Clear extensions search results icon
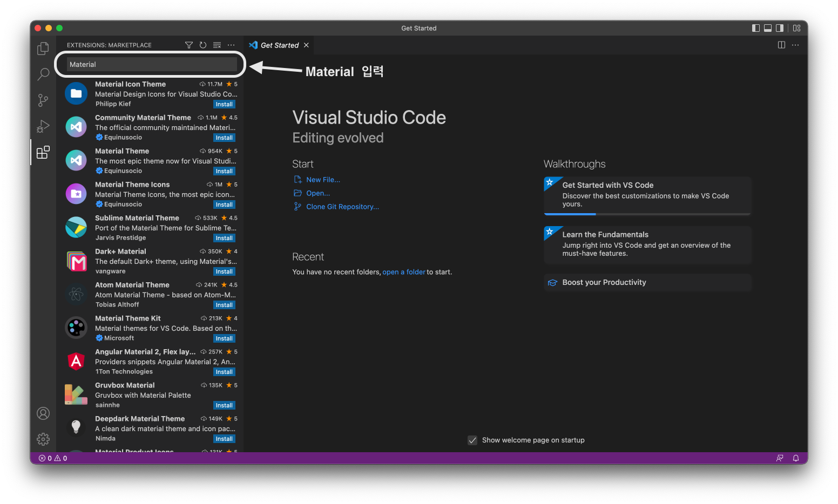Viewport: 838px width, 504px height. (217, 45)
